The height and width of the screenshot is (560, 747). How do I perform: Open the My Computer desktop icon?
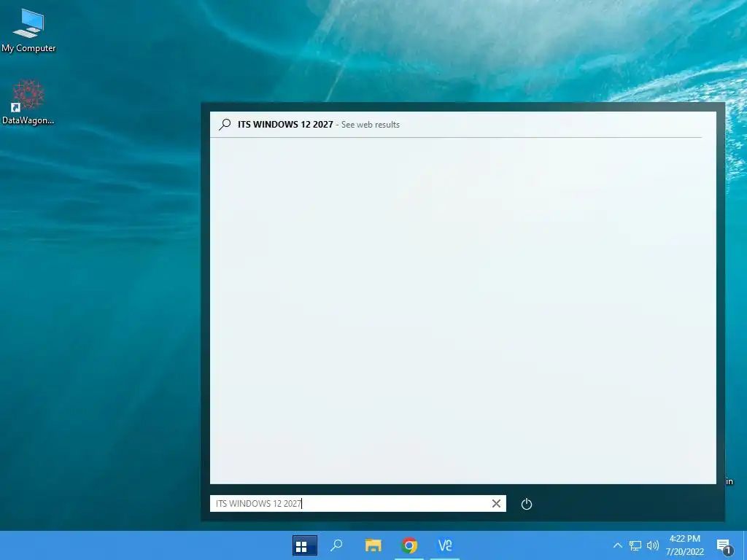(x=28, y=31)
